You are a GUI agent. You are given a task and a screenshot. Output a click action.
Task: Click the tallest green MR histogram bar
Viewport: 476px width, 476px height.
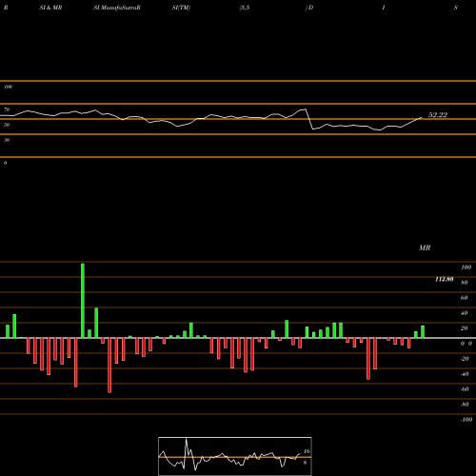tap(83, 301)
